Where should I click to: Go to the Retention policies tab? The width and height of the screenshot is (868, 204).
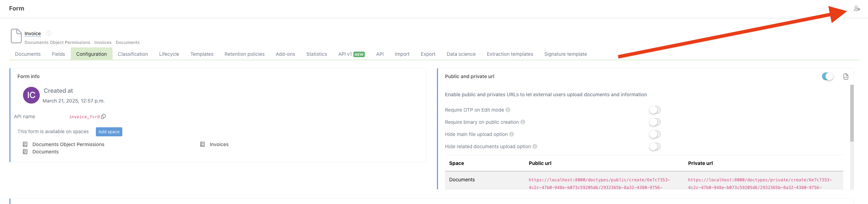[x=244, y=54]
